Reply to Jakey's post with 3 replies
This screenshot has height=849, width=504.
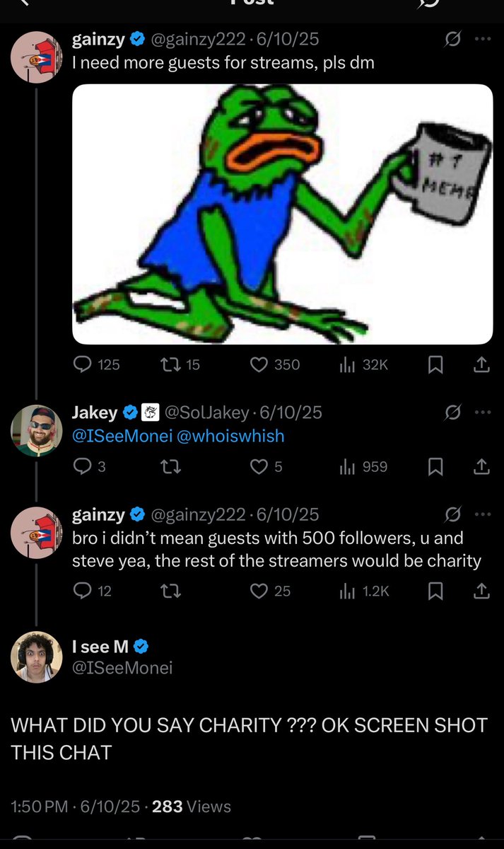coord(83,467)
